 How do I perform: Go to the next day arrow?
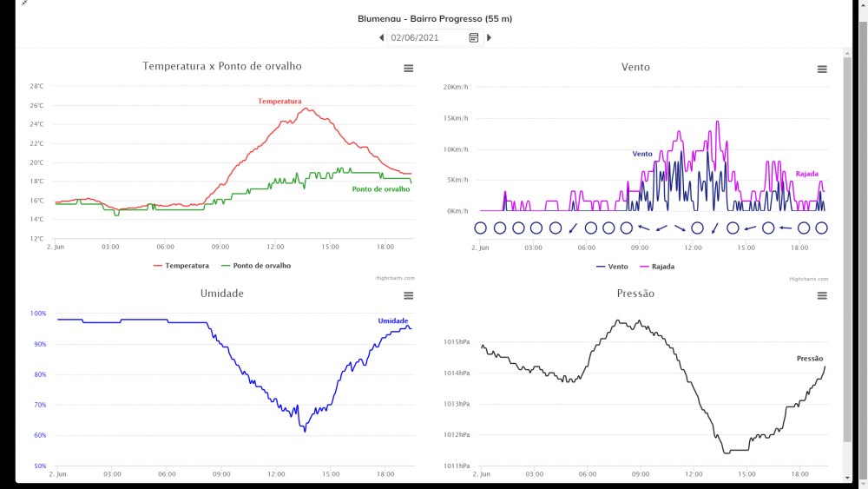[489, 37]
